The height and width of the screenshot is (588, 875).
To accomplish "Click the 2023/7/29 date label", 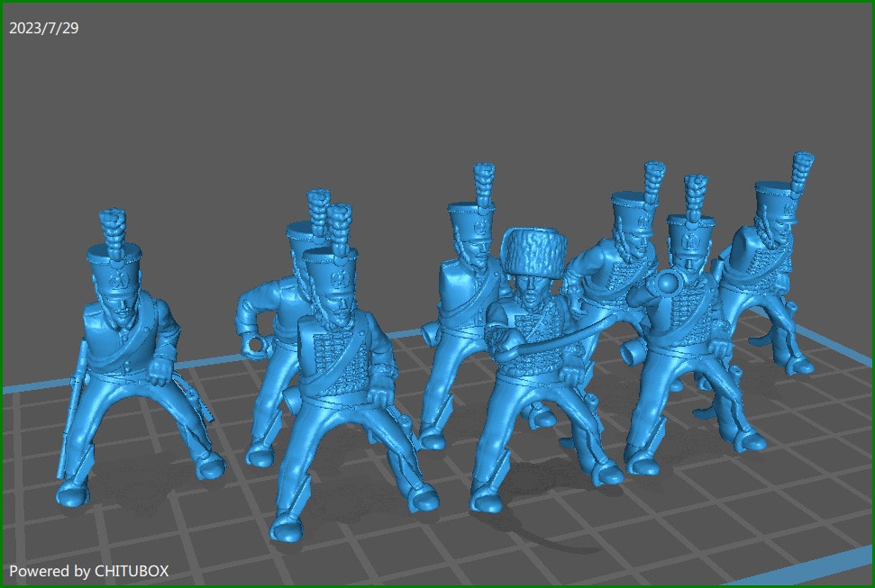I will [44, 28].
